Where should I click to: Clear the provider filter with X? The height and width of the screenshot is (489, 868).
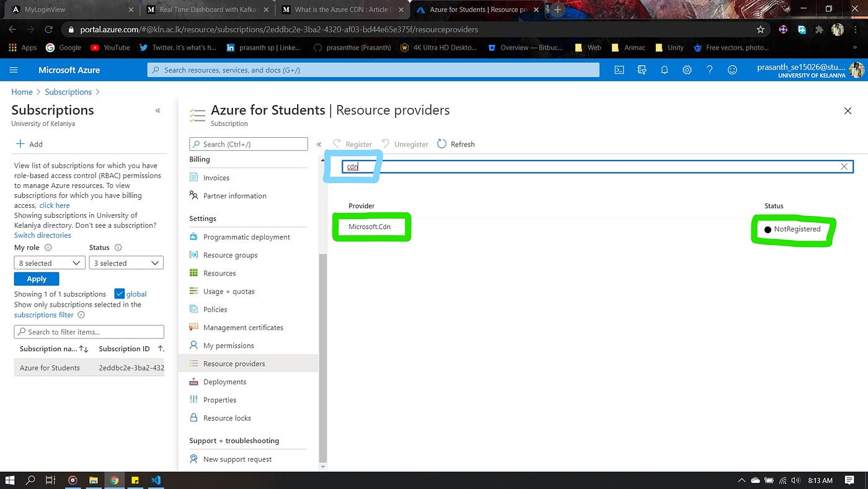click(x=844, y=166)
